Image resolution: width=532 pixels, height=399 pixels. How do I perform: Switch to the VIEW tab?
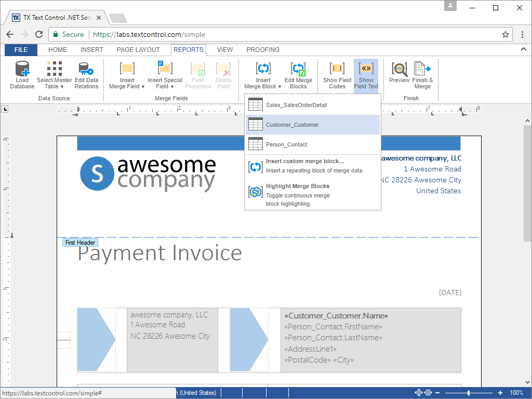point(224,50)
